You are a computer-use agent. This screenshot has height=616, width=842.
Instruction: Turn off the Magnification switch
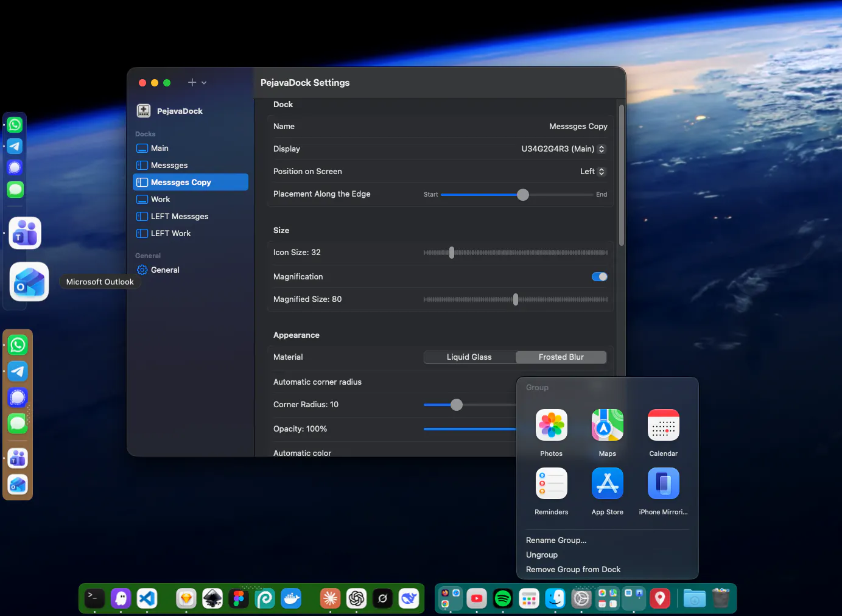pos(600,277)
